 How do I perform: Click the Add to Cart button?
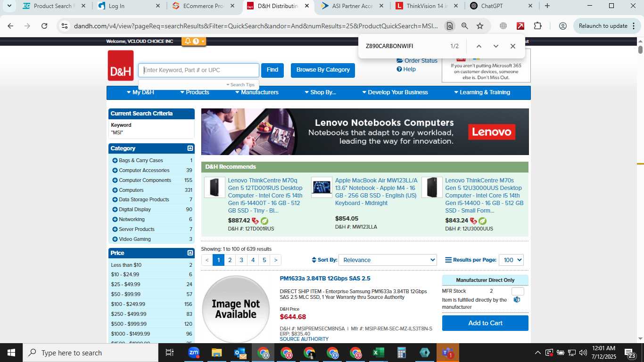click(485, 323)
